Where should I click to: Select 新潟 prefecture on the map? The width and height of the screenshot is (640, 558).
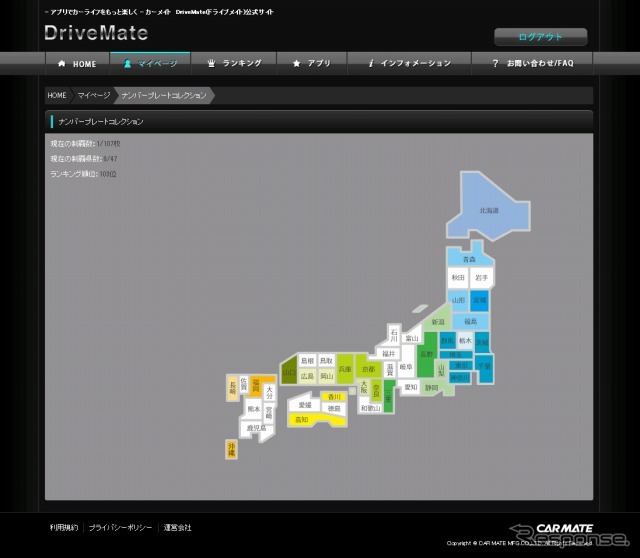(438, 322)
